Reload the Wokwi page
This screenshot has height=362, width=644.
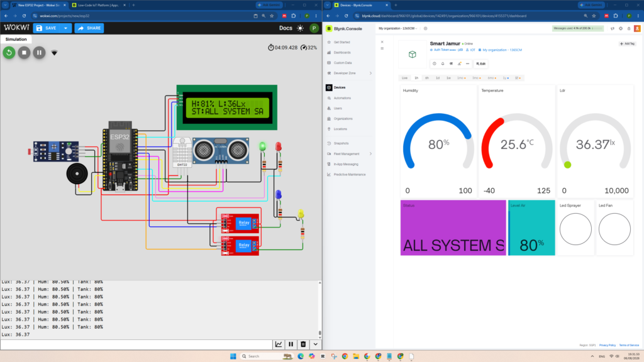[x=25, y=16]
